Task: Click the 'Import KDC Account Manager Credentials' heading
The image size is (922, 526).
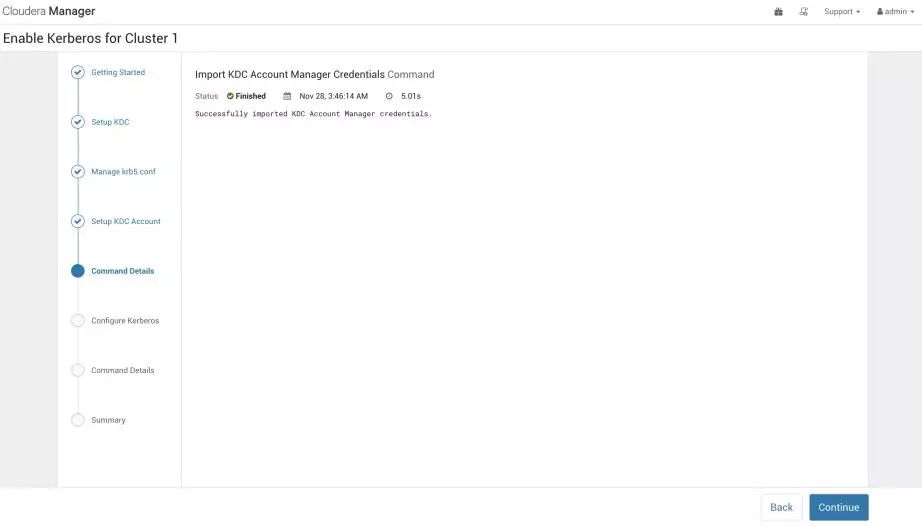Action: pos(289,75)
